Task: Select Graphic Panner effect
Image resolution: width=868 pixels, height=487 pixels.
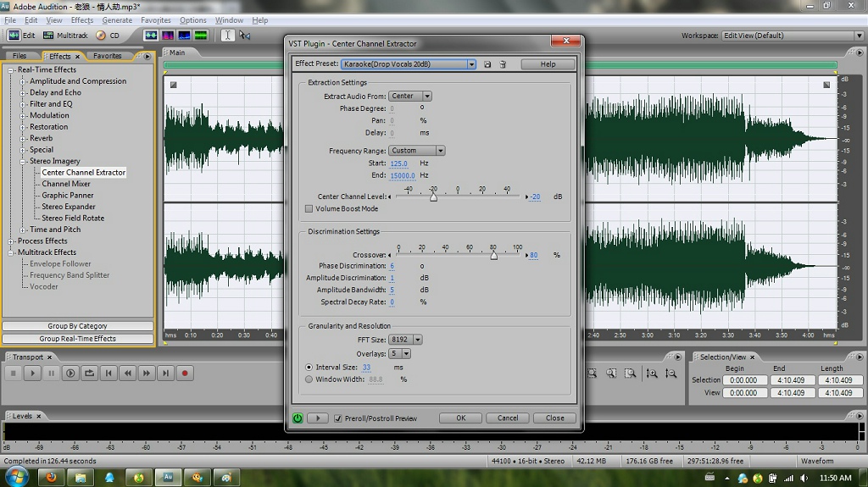Action: tap(68, 196)
